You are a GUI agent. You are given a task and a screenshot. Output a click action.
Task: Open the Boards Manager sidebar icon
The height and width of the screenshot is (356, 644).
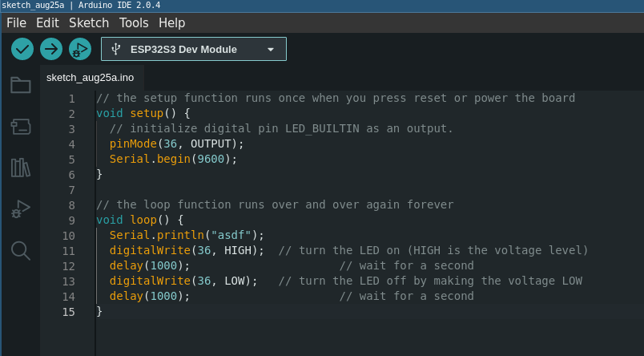(21, 126)
